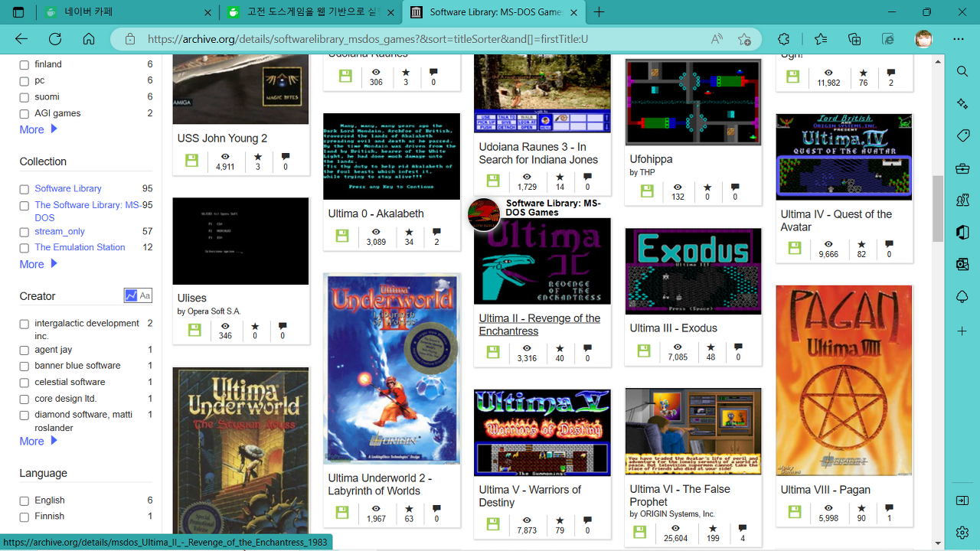Switch to the 고전 도스게임 tab
980x551 pixels.
[310, 12]
